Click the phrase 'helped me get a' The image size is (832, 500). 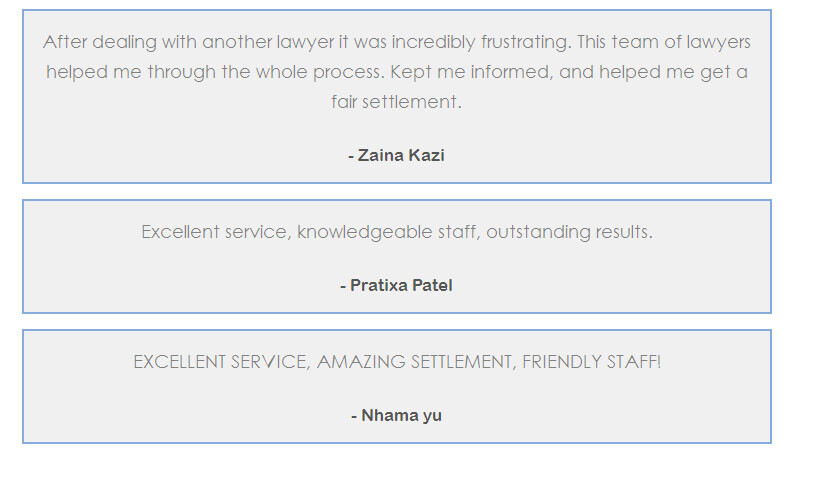[673, 72]
